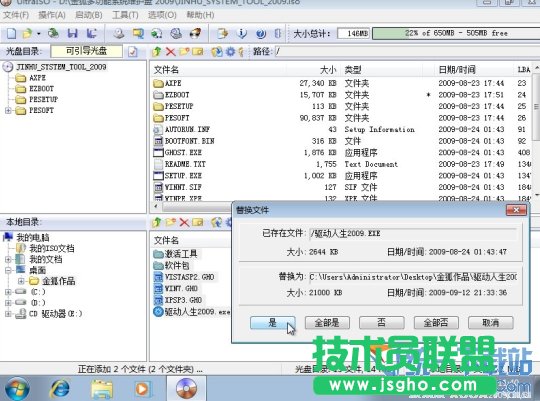Screen dimensions: 540x401
Task: Click the Burn CD image toolbar icon
Action: [195, 33]
